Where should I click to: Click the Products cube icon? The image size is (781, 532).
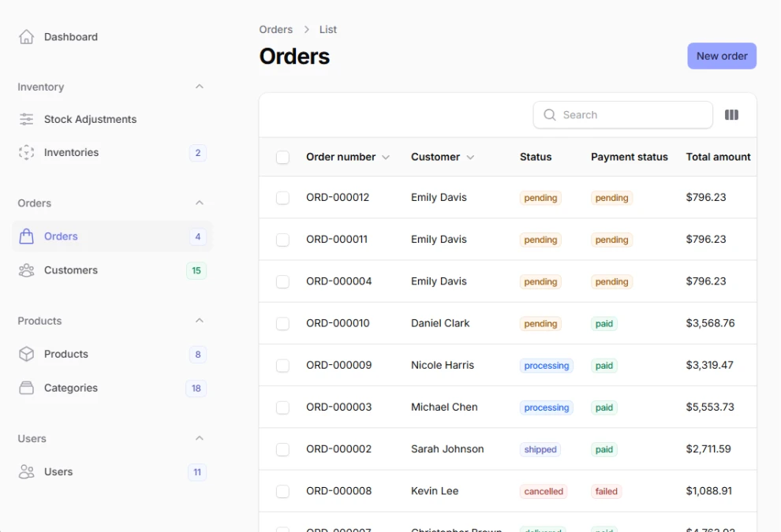[x=26, y=355]
